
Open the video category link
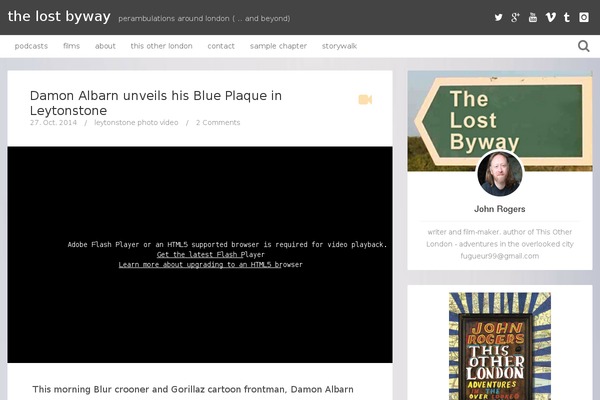(x=169, y=122)
